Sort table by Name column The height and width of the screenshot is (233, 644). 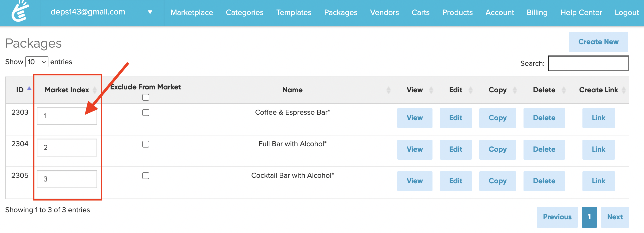coord(388,90)
